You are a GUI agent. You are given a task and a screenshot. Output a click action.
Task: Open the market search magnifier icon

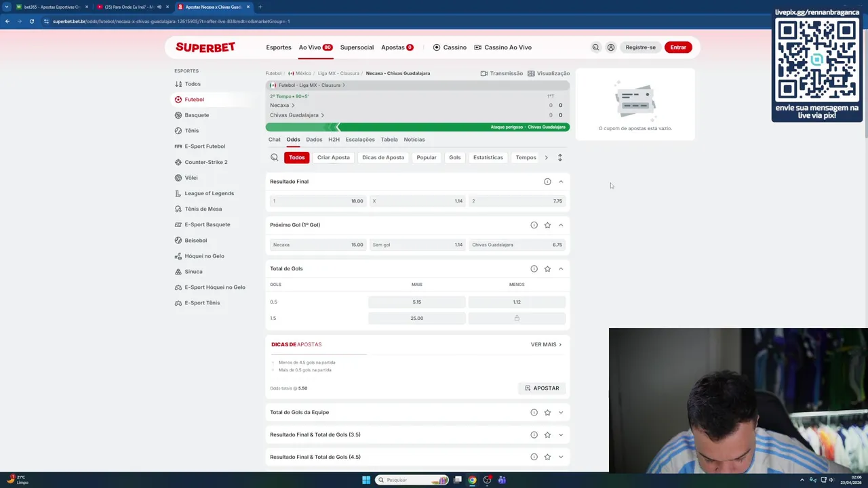(x=275, y=157)
